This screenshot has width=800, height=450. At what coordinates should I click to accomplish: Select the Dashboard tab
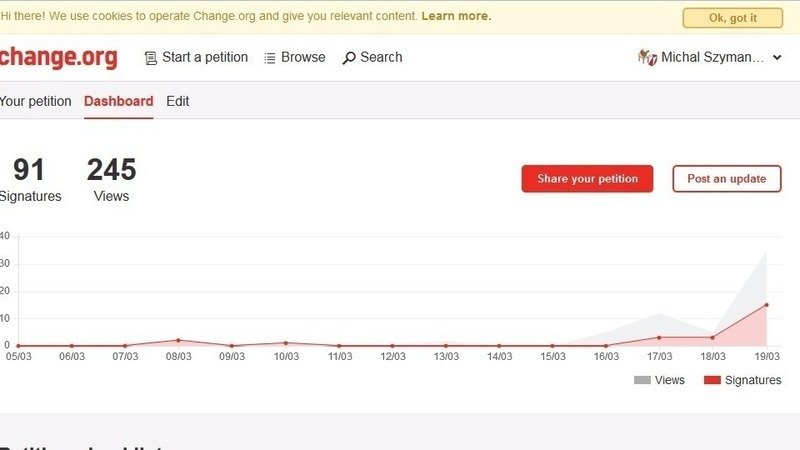[x=118, y=101]
